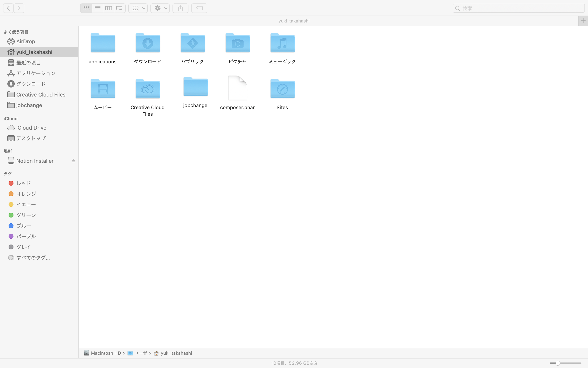This screenshot has height=368, width=588.
Task: Go forward with the right arrow button
Action: tap(19, 8)
